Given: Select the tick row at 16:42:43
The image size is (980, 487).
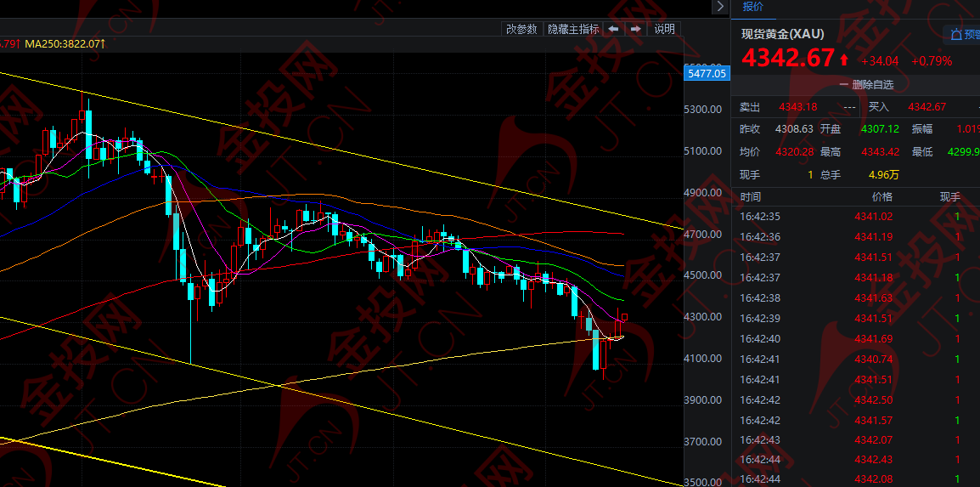Looking at the screenshot, I should point(856,440).
